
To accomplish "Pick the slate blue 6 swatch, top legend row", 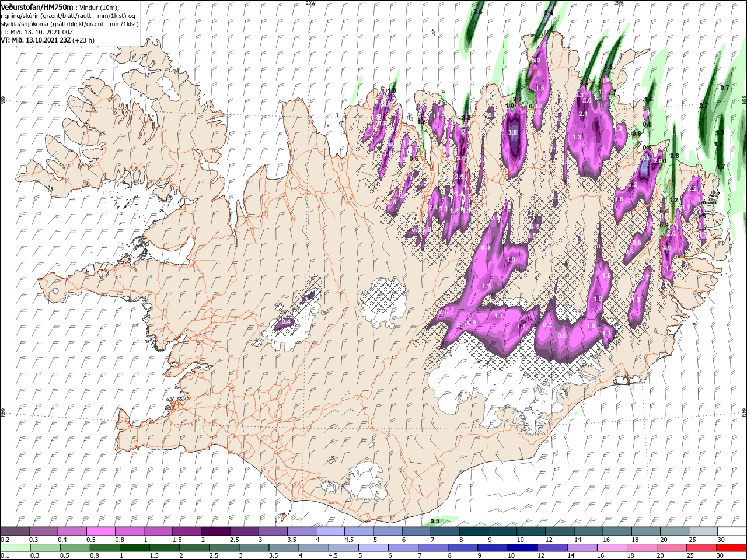I will pos(416,531).
